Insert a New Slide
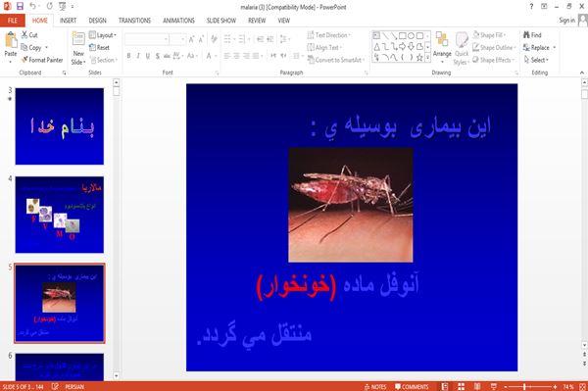 point(78,49)
